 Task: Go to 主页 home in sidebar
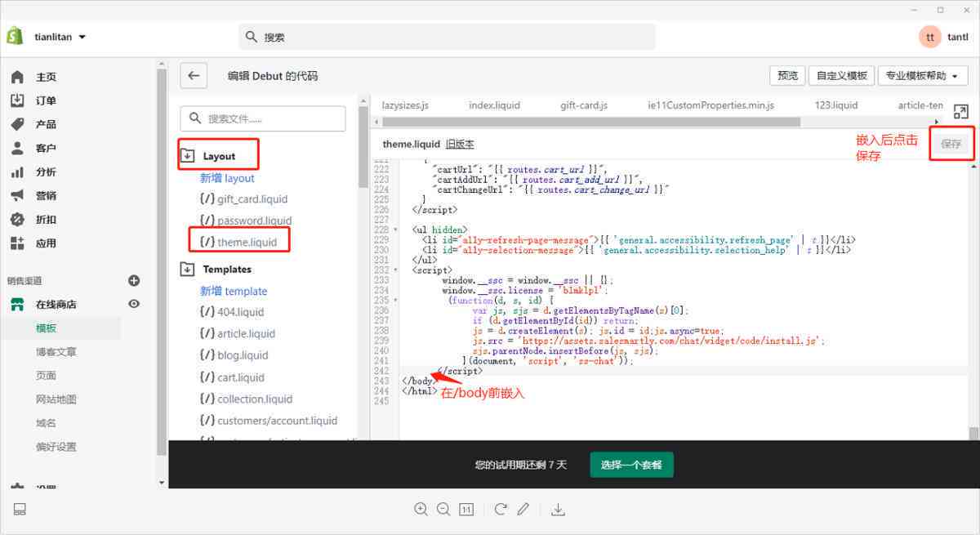tap(46, 77)
